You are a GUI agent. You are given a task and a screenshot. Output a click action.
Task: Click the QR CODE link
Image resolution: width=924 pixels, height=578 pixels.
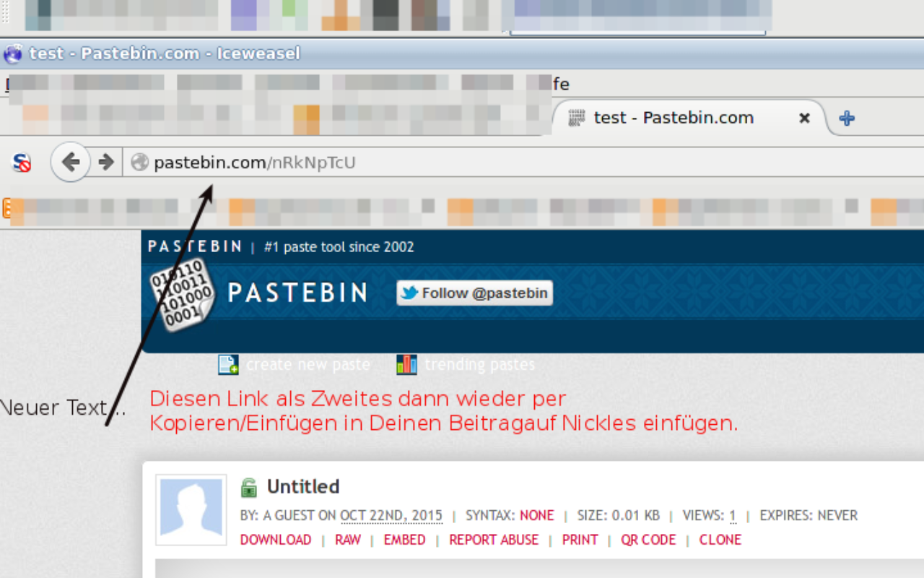pos(648,540)
